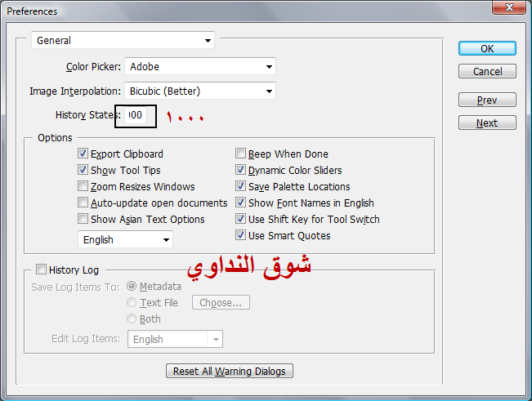The width and height of the screenshot is (532, 401).
Task: Enable Zoom Resizes Windows
Action: tap(83, 186)
